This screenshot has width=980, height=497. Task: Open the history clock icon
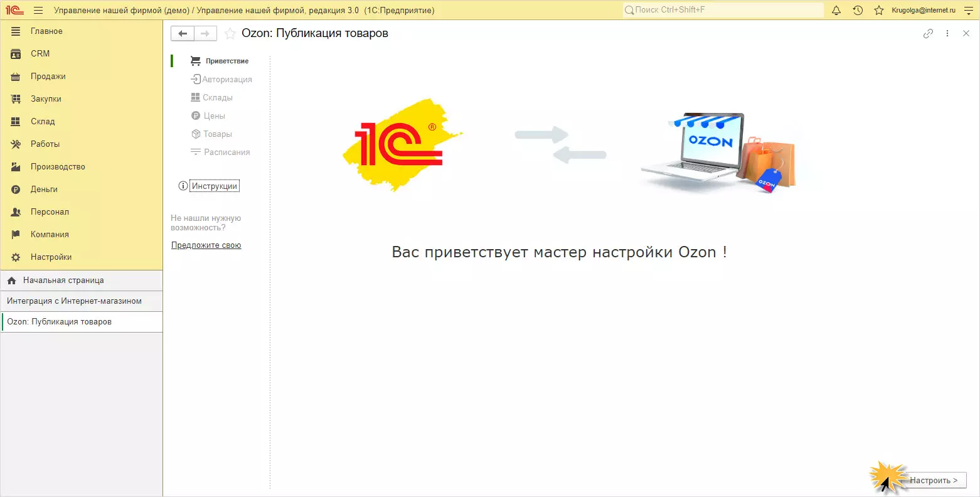point(858,10)
